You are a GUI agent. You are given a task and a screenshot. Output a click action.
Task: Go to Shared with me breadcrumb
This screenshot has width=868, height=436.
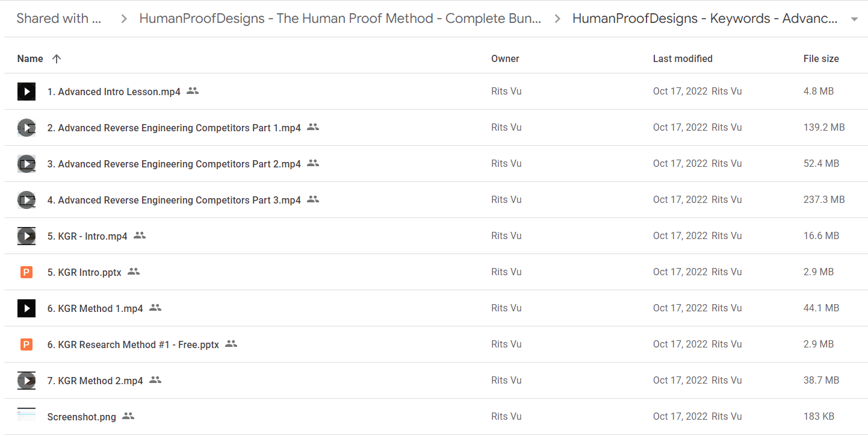pyautogui.click(x=59, y=19)
